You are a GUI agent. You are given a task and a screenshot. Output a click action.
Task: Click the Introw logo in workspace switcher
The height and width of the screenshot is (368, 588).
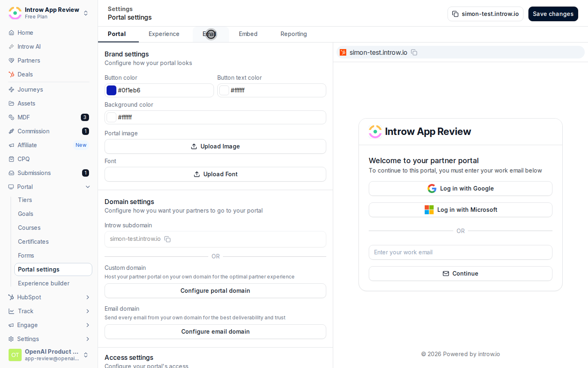tap(15, 13)
